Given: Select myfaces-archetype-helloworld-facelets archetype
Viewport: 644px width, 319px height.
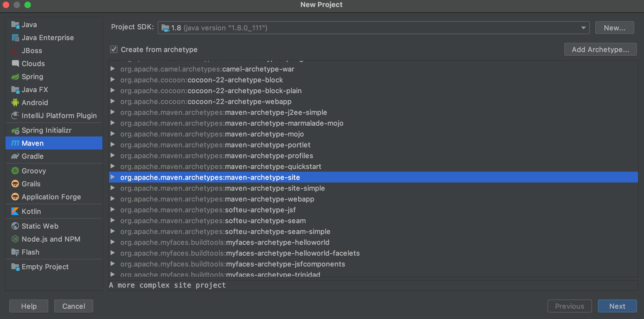Looking at the screenshot, I should click(373, 253).
